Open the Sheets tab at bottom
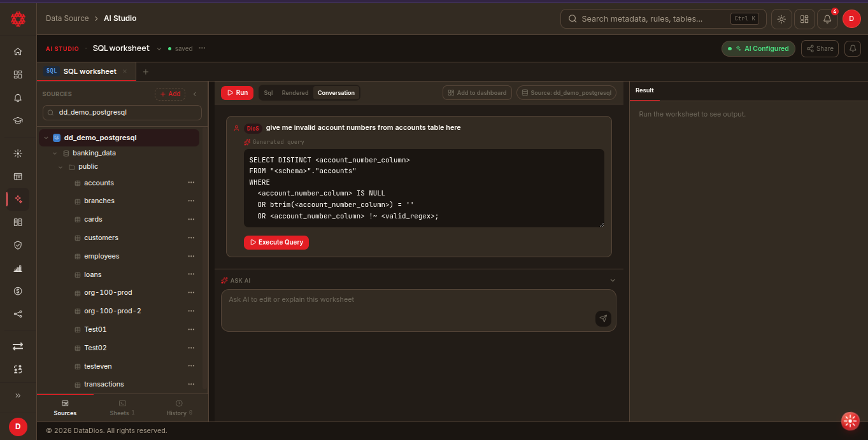 pos(122,408)
